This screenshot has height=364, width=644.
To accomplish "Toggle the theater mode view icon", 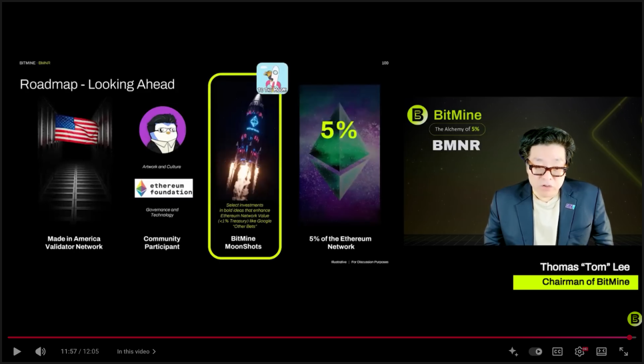I will pyautogui.click(x=601, y=351).
